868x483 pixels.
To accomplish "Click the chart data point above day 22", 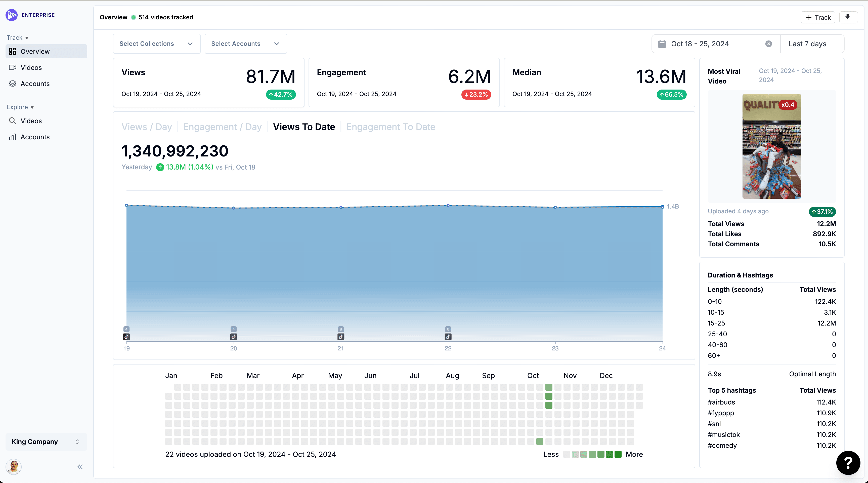I will tap(448, 205).
